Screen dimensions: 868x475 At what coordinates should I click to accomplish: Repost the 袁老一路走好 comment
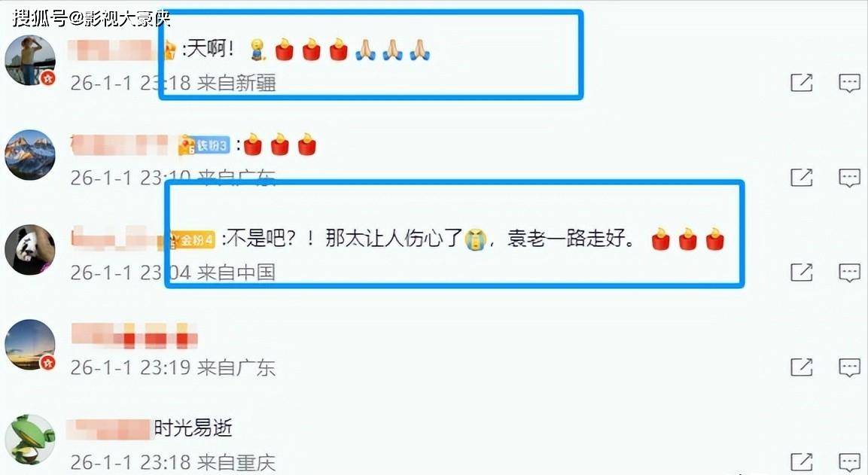click(801, 273)
